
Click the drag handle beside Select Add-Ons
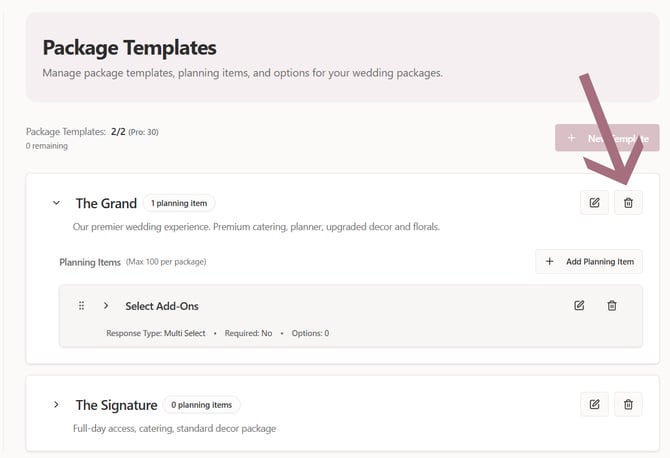coord(81,305)
